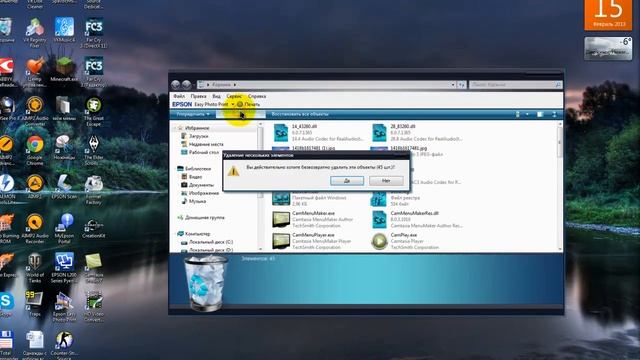Open The Great Escape shortcut

coord(93,111)
